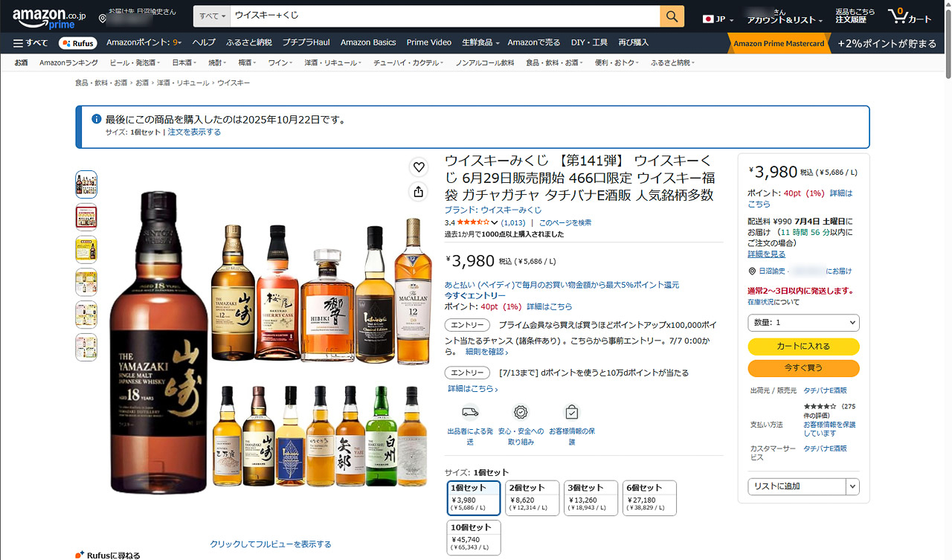Click the delivery location pin icon

[x=103, y=18]
